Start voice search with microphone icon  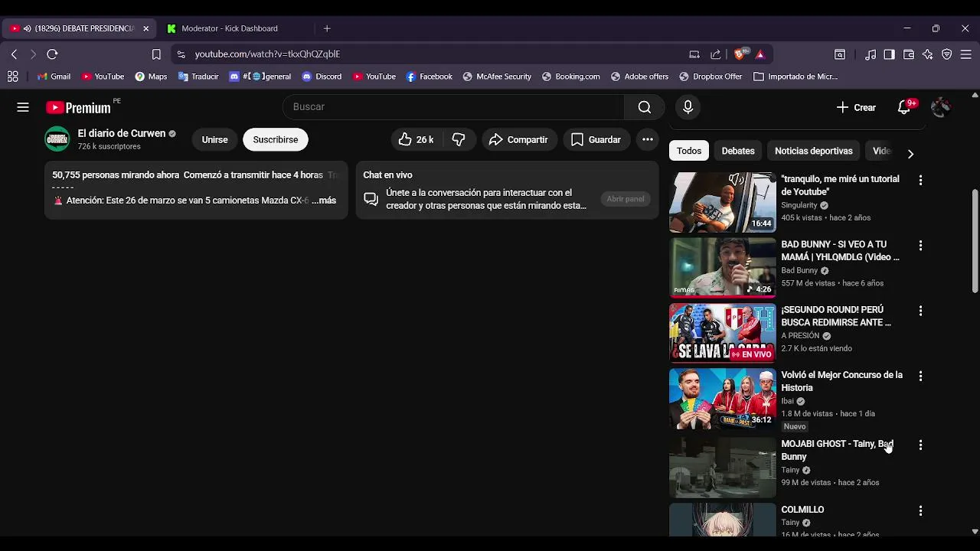pyautogui.click(x=688, y=107)
